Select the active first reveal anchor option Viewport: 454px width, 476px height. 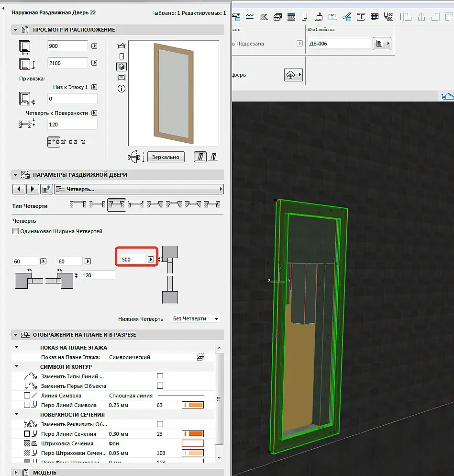click(x=54, y=142)
